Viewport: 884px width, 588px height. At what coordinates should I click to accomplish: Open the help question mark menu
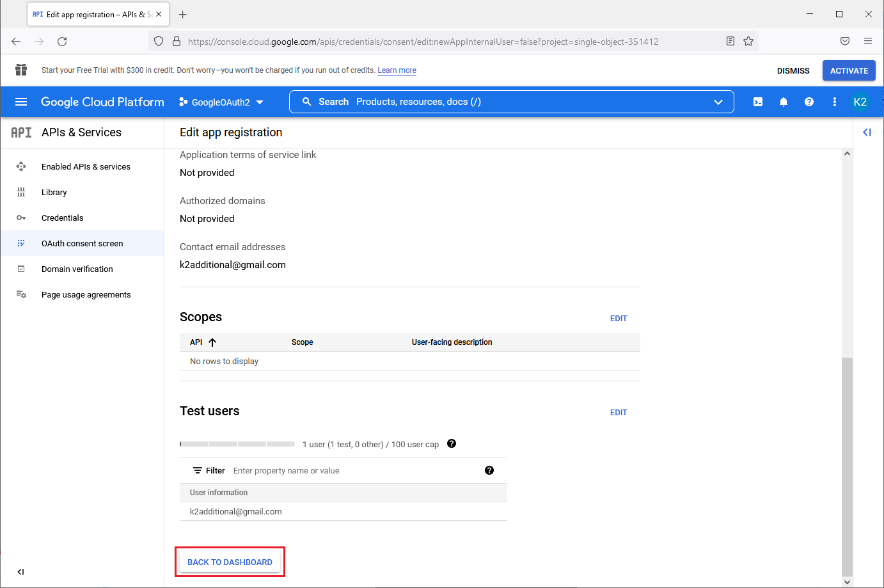pos(809,102)
